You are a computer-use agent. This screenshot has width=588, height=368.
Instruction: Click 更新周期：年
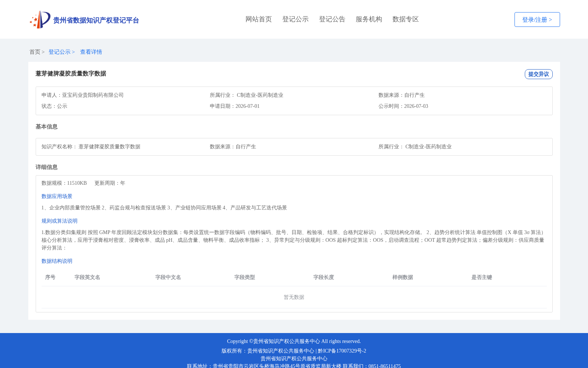pyautogui.click(x=110, y=183)
